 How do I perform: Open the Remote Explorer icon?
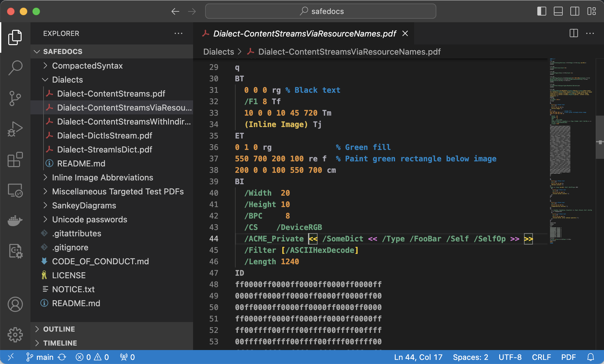[15, 190]
